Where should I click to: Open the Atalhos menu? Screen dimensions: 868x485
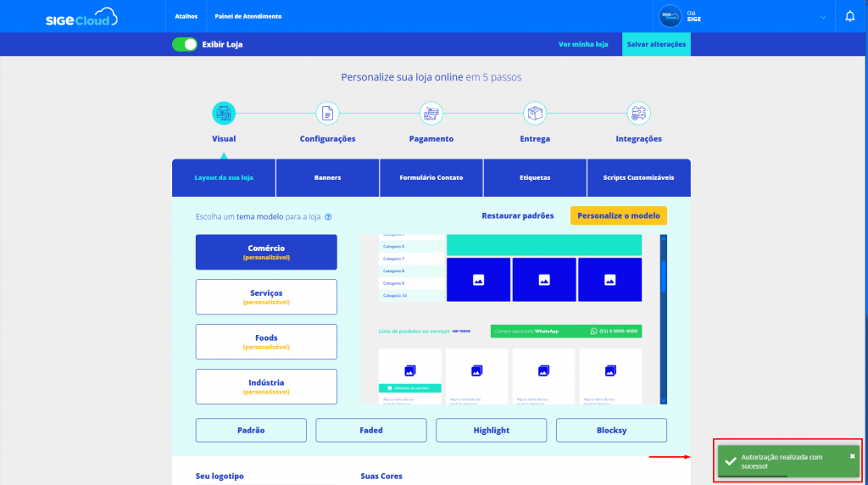click(x=186, y=16)
